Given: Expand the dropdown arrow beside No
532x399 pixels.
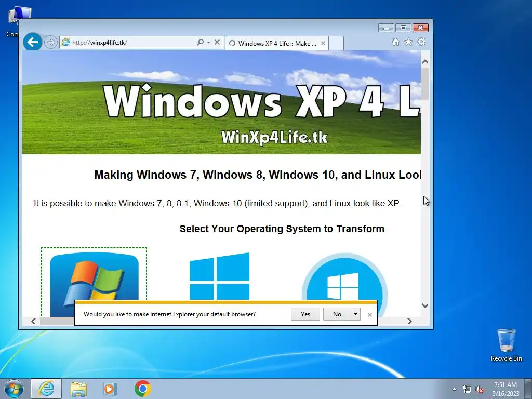Looking at the screenshot, I should pos(355,314).
